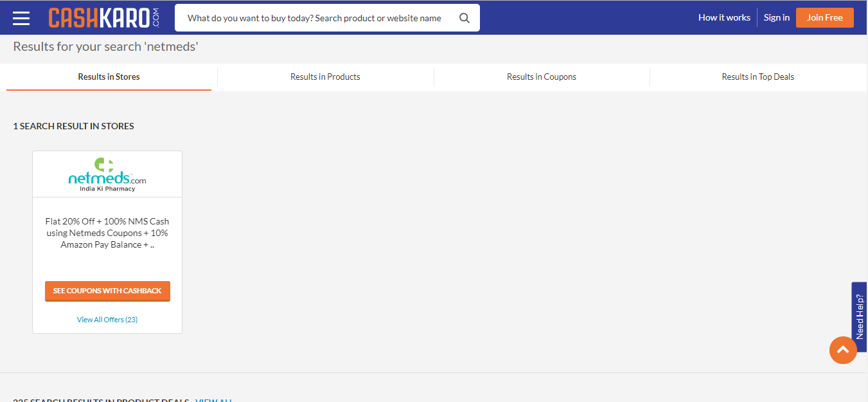Open the How it works page
This screenshot has height=402, width=868.
pos(724,17)
